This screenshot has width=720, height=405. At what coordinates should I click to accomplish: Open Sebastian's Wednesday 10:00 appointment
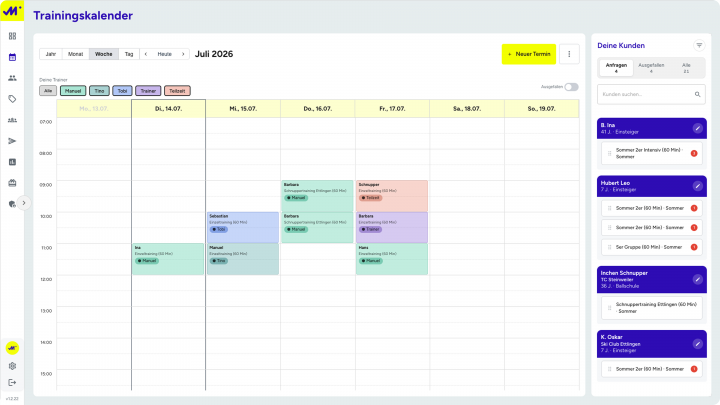point(243,228)
